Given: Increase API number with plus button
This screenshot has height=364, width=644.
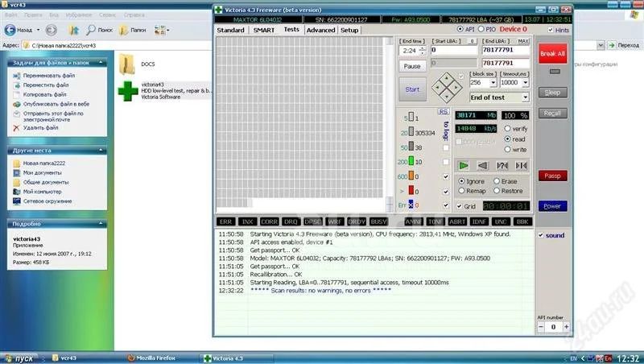Looking at the screenshot, I should [x=567, y=327].
